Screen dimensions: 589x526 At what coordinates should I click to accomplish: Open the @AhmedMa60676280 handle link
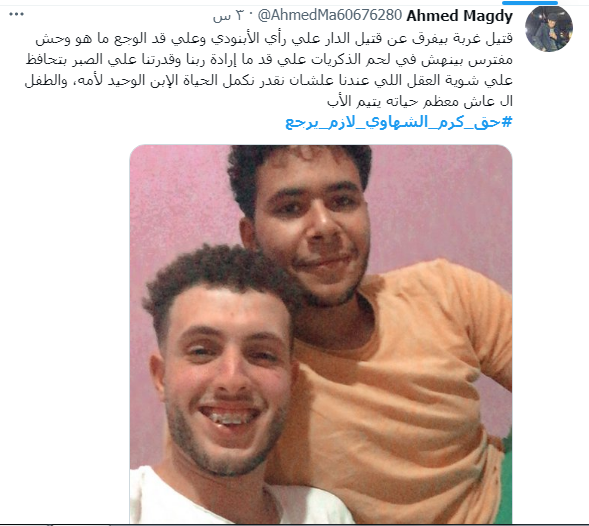(330, 15)
